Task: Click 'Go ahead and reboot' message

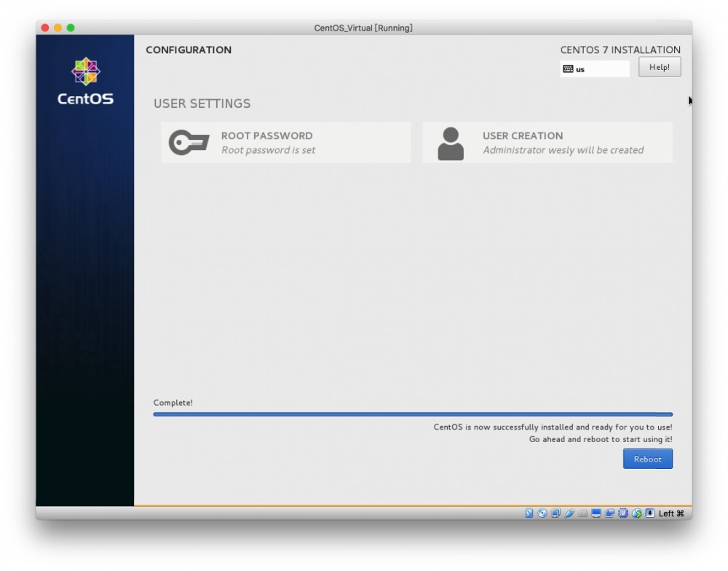Action: click(x=601, y=439)
